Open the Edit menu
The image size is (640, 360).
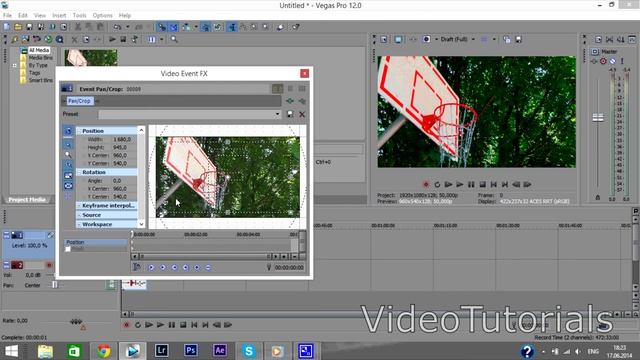(x=22, y=16)
